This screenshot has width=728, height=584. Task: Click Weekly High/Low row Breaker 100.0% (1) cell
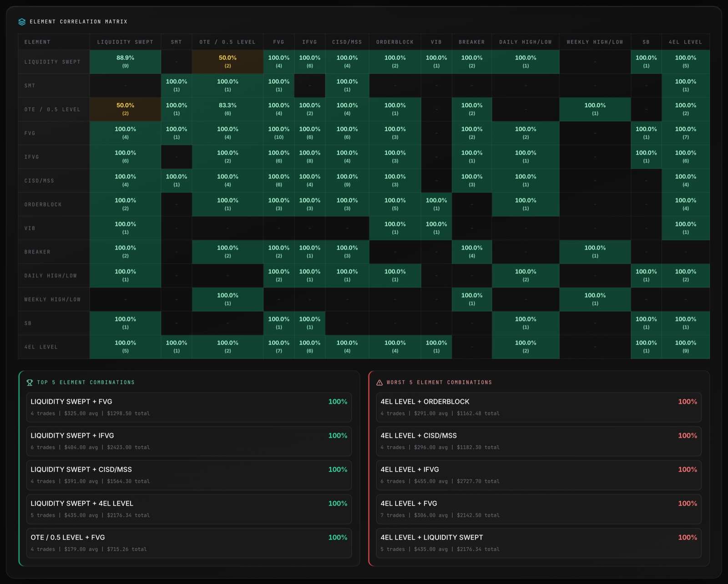pos(472,299)
